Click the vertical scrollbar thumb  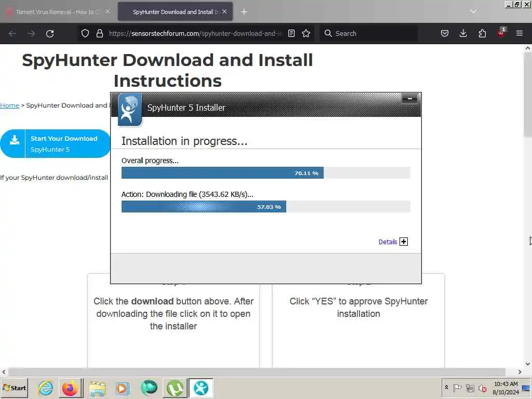pyautogui.click(x=528, y=95)
